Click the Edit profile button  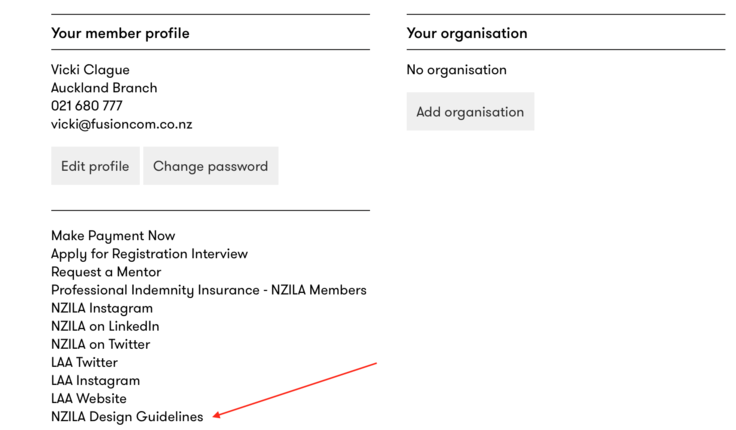coord(95,166)
